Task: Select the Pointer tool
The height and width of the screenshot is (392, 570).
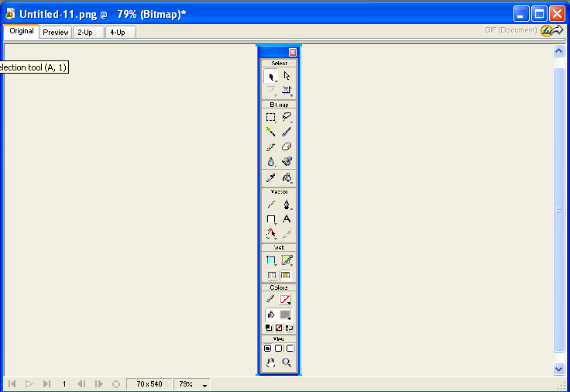Action: coord(270,76)
